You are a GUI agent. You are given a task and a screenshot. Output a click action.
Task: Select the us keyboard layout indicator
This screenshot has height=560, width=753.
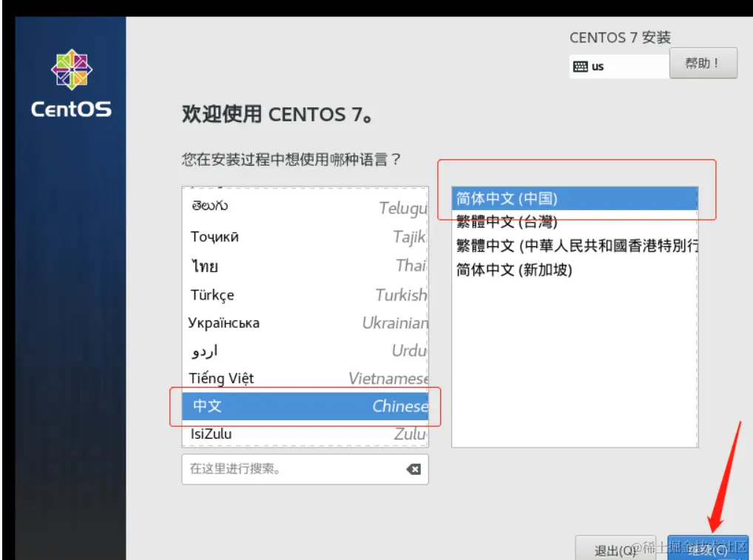coord(620,67)
